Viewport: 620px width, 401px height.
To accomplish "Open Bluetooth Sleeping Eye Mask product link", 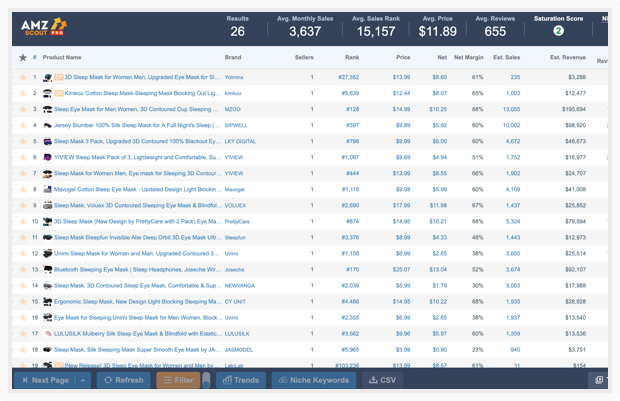I will pos(138,270).
